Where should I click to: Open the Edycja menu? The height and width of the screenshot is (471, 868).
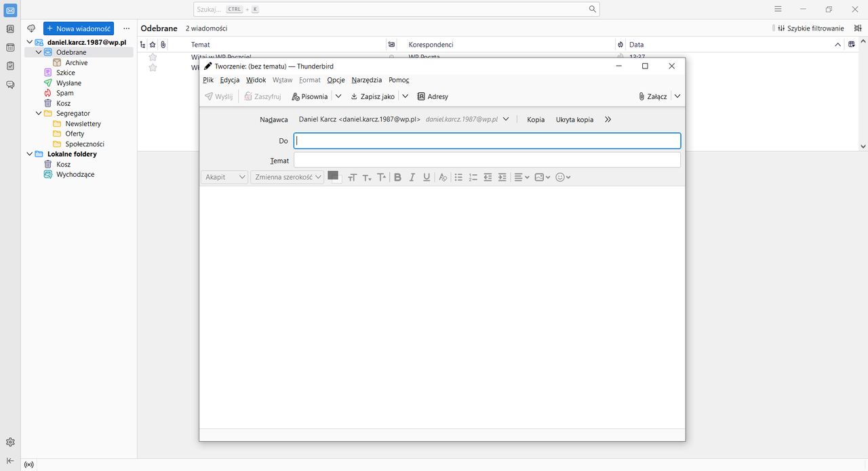pos(230,80)
